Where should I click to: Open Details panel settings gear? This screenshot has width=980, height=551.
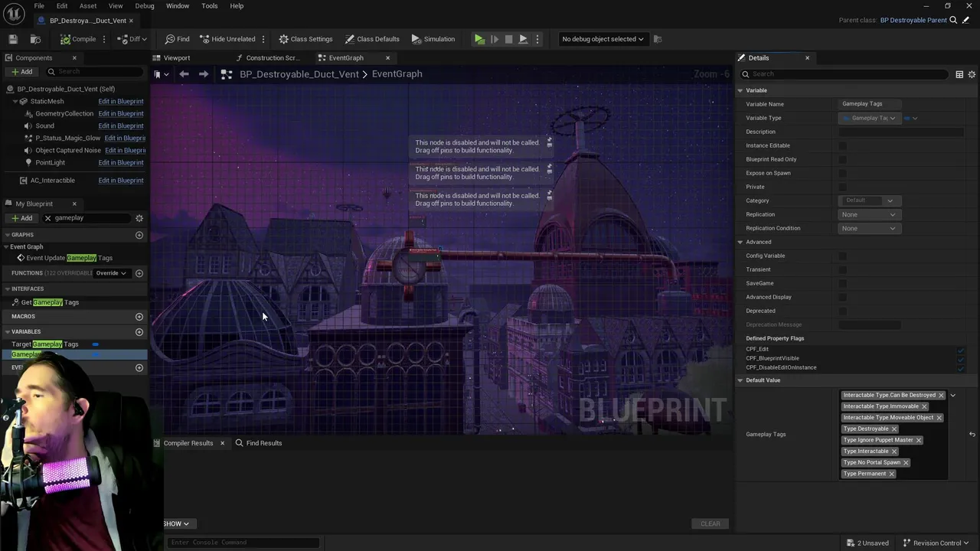972,74
